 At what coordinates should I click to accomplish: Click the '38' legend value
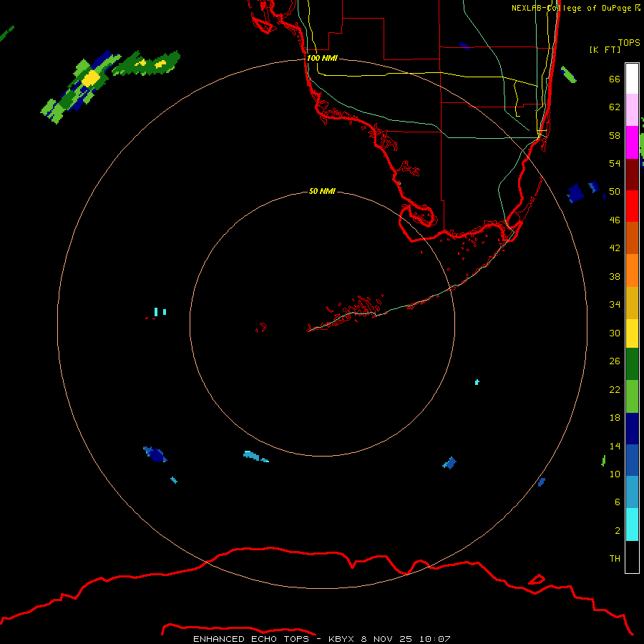615,276
